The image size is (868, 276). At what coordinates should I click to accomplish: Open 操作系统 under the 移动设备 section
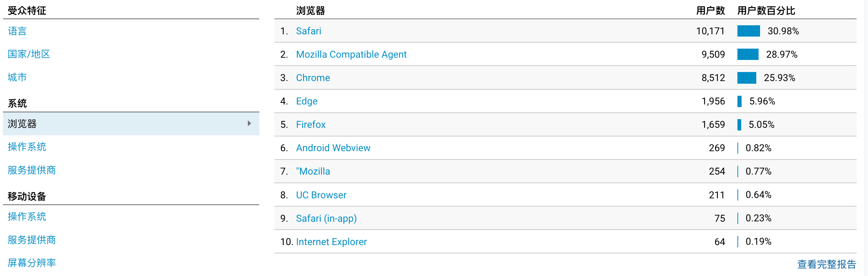pos(27,216)
